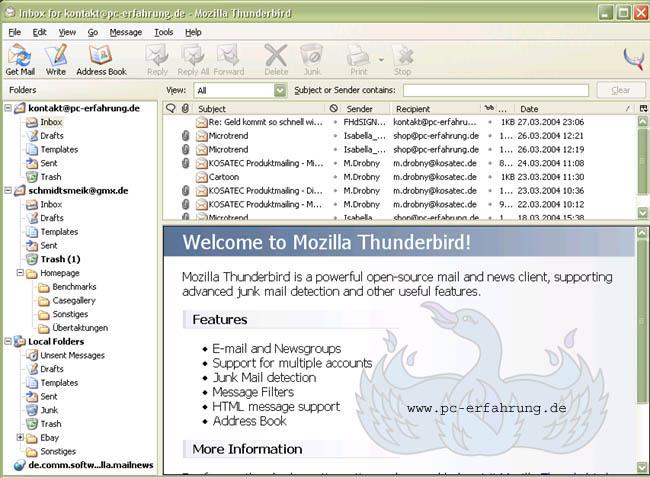Image resolution: width=650 pixels, height=478 pixels.
Task: Select Inbox under kontakt@pc-erfahrung.de
Action: click(x=51, y=122)
